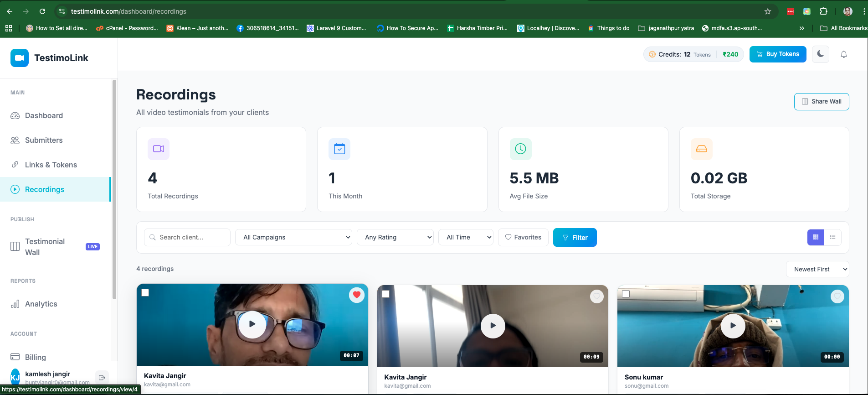Open the Things to do bookmark

[x=609, y=28]
